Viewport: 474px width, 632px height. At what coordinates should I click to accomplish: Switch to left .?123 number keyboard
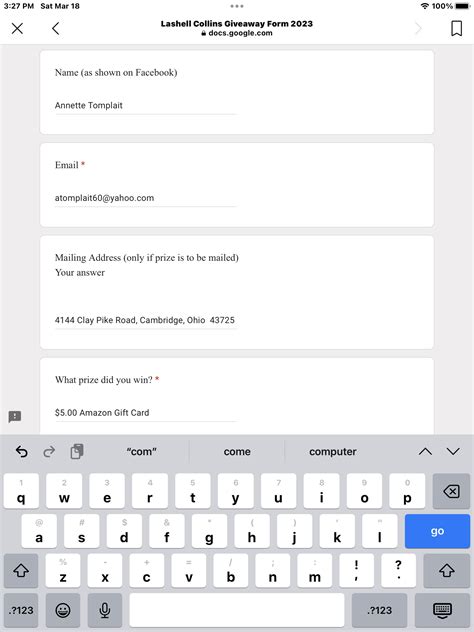(x=21, y=610)
